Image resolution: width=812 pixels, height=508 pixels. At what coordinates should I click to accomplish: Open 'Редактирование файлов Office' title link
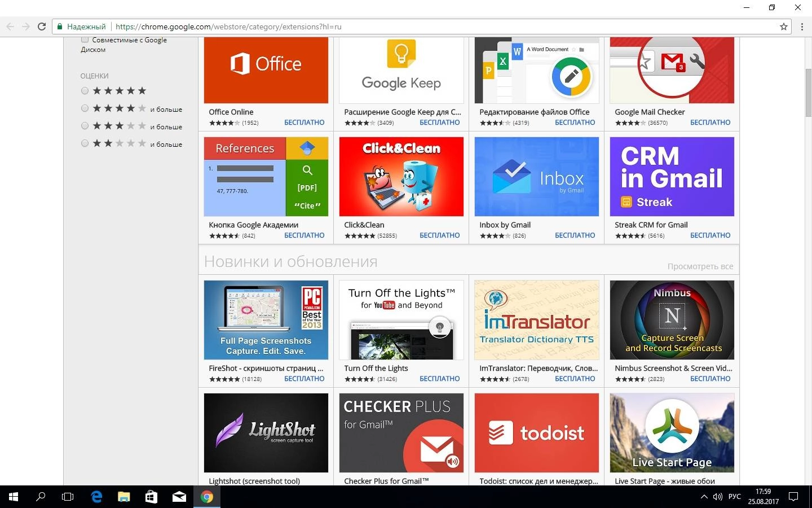coord(535,112)
